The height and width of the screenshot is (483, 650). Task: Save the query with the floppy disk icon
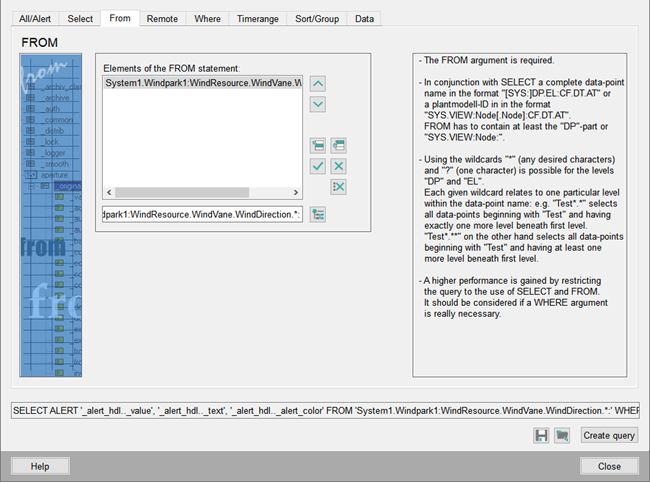pos(541,435)
